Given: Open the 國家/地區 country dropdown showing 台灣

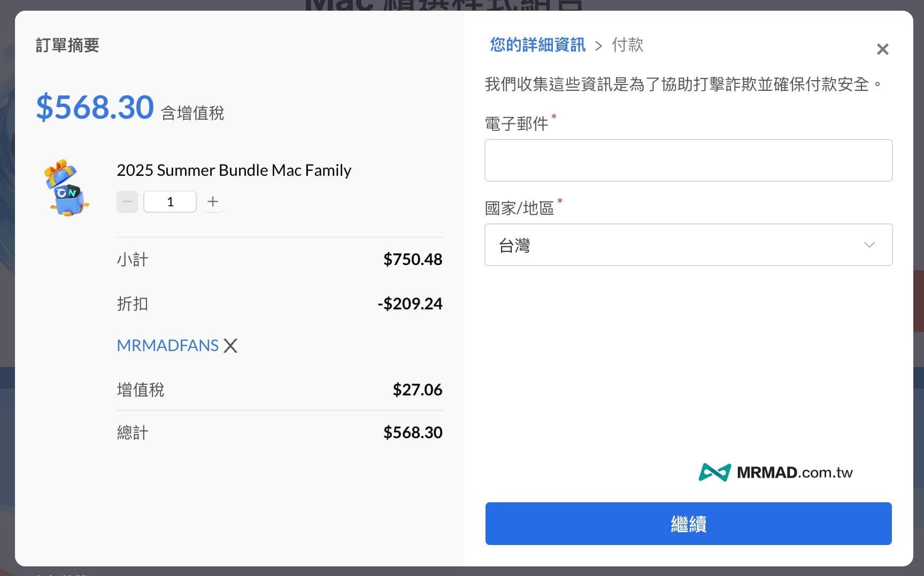Looking at the screenshot, I should (688, 245).
